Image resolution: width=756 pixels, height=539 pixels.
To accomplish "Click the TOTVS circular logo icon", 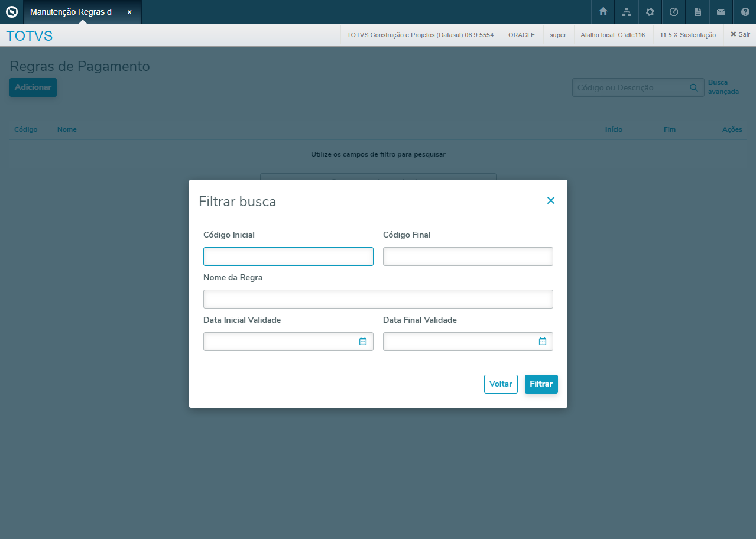I will [12, 12].
